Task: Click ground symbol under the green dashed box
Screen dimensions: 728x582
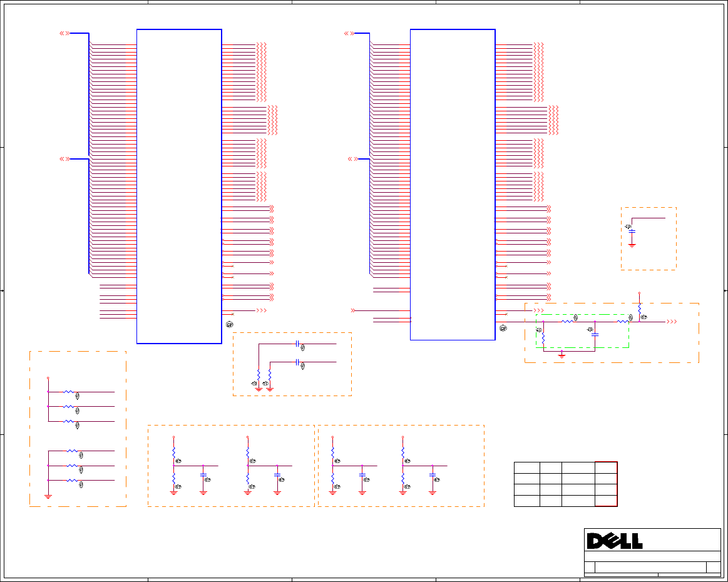Action: point(561,355)
